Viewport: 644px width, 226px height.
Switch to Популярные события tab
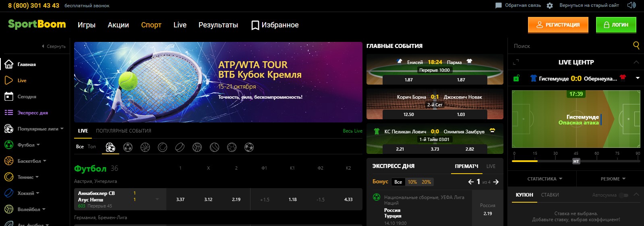tap(124, 131)
